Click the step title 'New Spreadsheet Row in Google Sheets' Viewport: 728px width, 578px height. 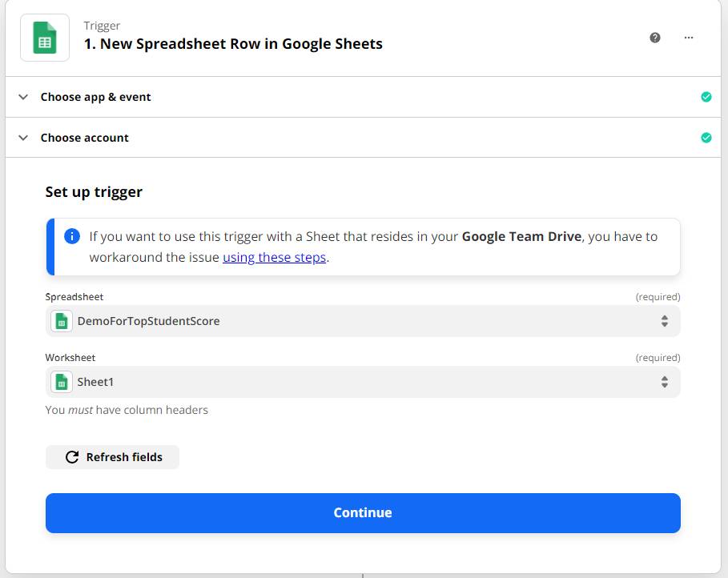(x=241, y=44)
